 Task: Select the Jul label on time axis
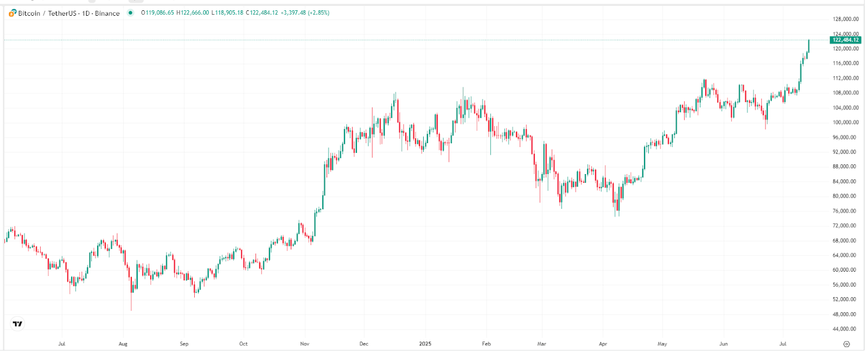(x=62, y=343)
